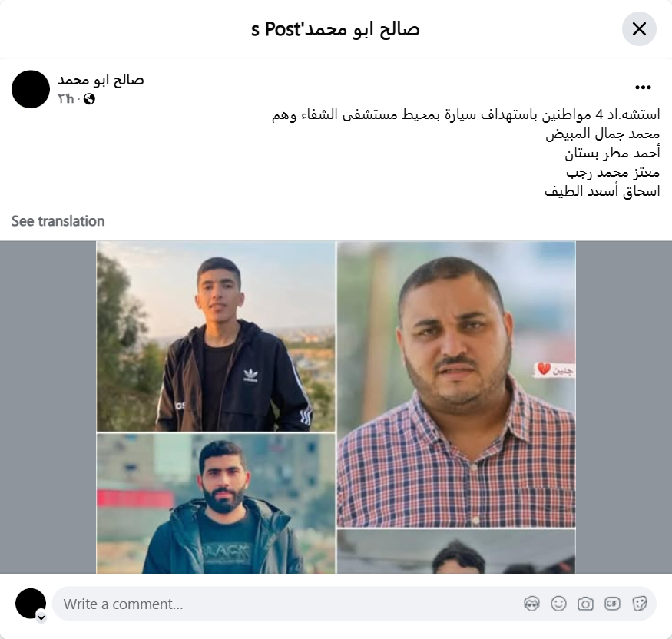The image size is (672, 639).
Task: Click the 2h post timestamp
Action: click(66, 99)
